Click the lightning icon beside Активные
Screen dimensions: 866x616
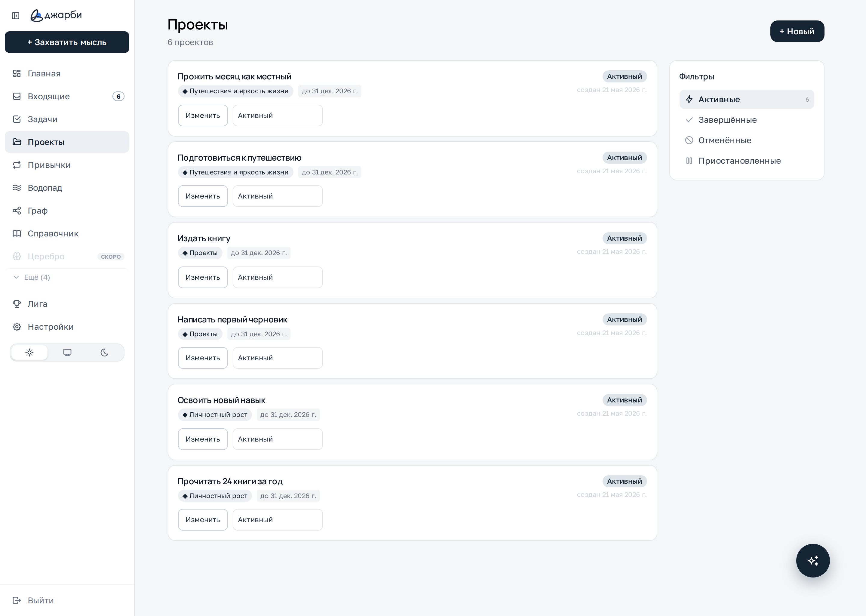point(689,99)
